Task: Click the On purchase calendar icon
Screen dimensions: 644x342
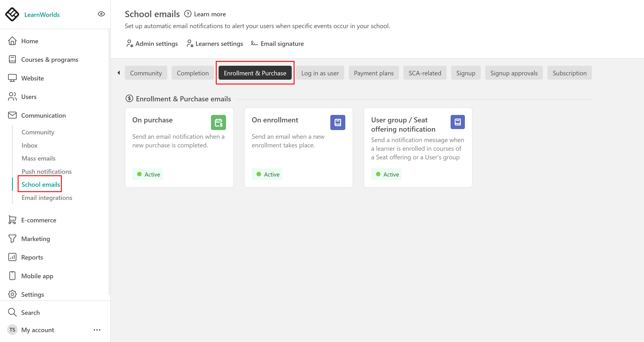Action: [218, 122]
